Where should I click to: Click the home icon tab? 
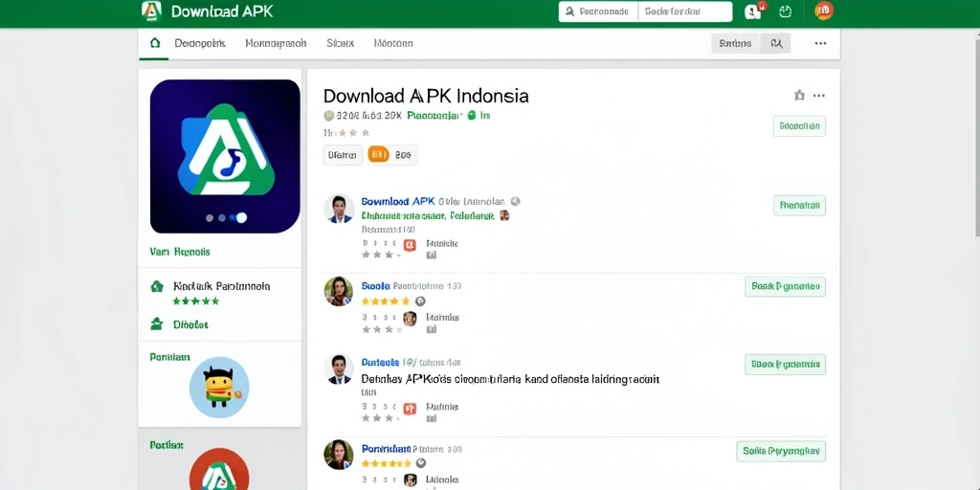(154, 43)
